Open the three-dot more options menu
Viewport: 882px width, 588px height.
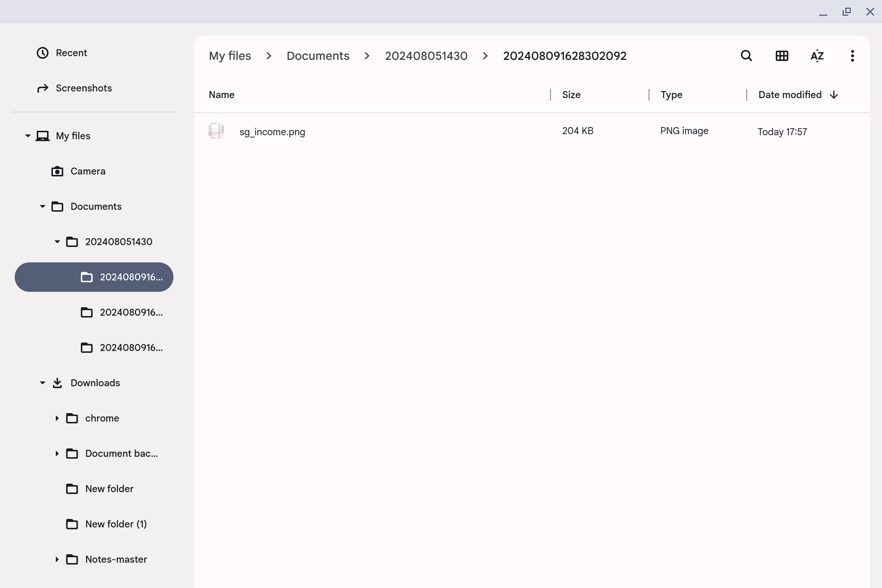(852, 56)
